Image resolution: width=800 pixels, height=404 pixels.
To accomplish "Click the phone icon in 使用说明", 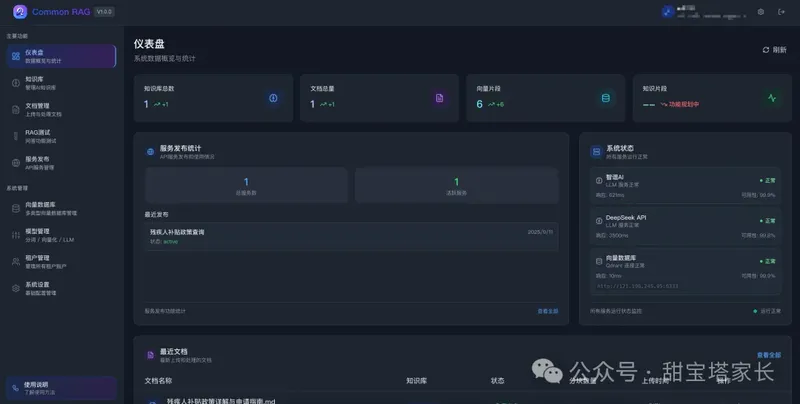I will (x=15, y=388).
